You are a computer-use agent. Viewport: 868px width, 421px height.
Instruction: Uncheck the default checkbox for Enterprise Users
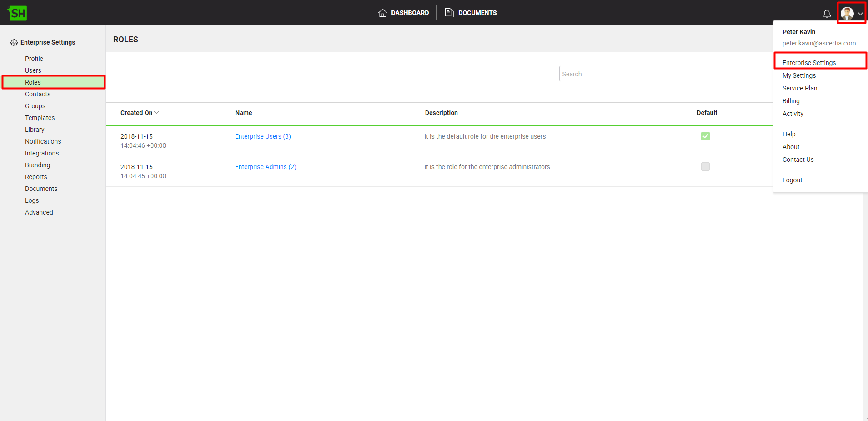pos(705,136)
